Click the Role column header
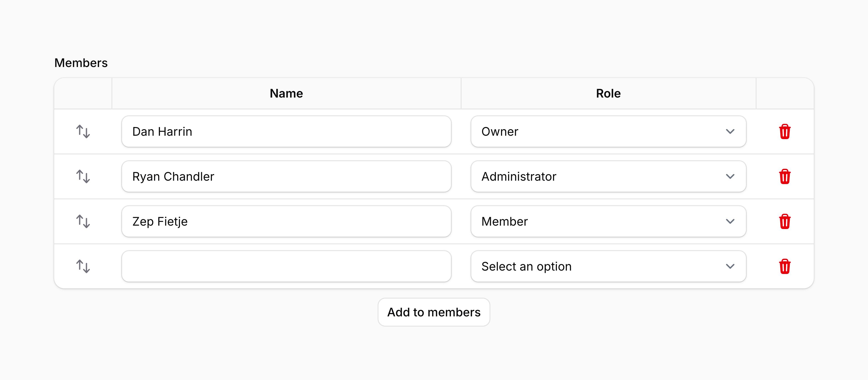 click(608, 93)
